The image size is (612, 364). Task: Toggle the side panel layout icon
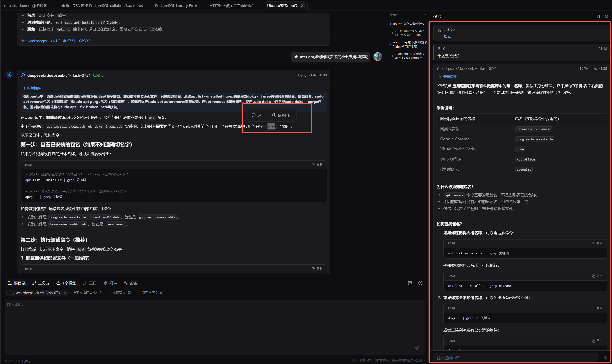click(x=597, y=16)
